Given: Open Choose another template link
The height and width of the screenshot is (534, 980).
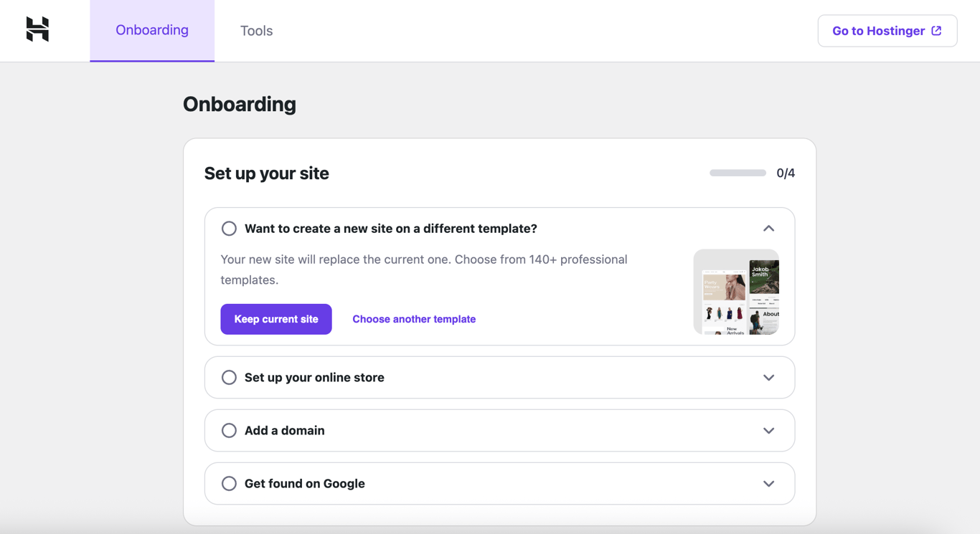Looking at the screenshot, I should click(414, 319).
